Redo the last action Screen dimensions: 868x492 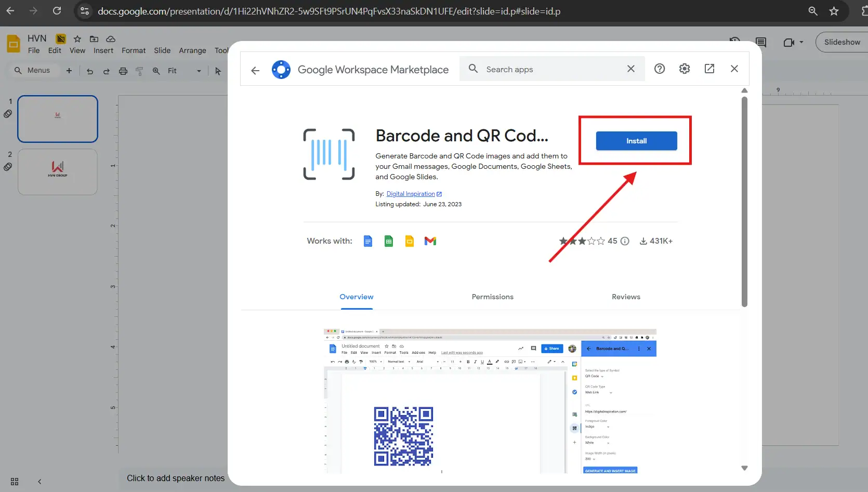[107, 71]
